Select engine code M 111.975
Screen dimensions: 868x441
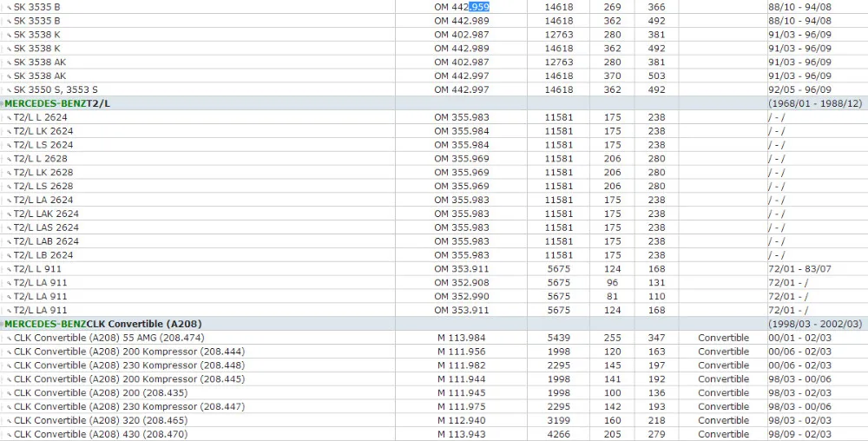click(462, 406)
